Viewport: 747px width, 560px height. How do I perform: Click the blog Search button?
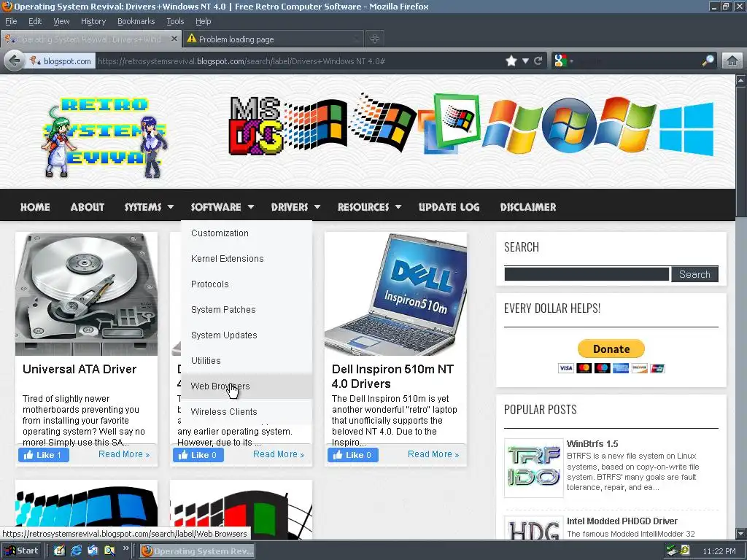coord(694,274)
